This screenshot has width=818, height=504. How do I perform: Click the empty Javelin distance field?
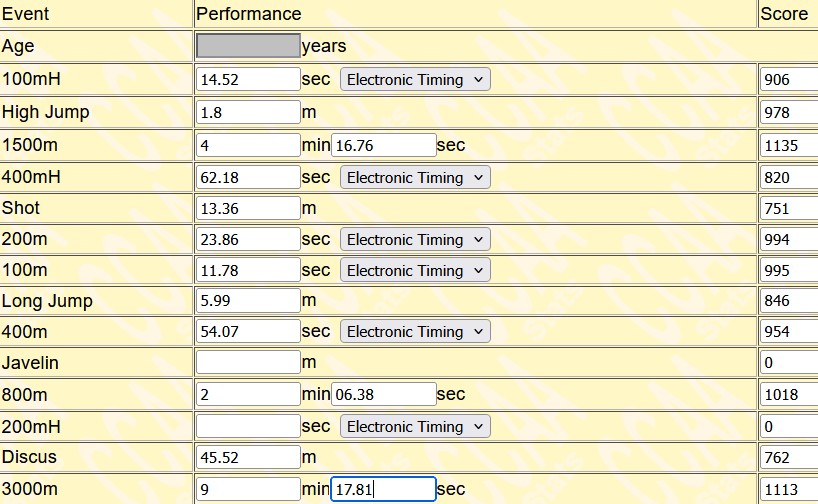tap(248, 363)
